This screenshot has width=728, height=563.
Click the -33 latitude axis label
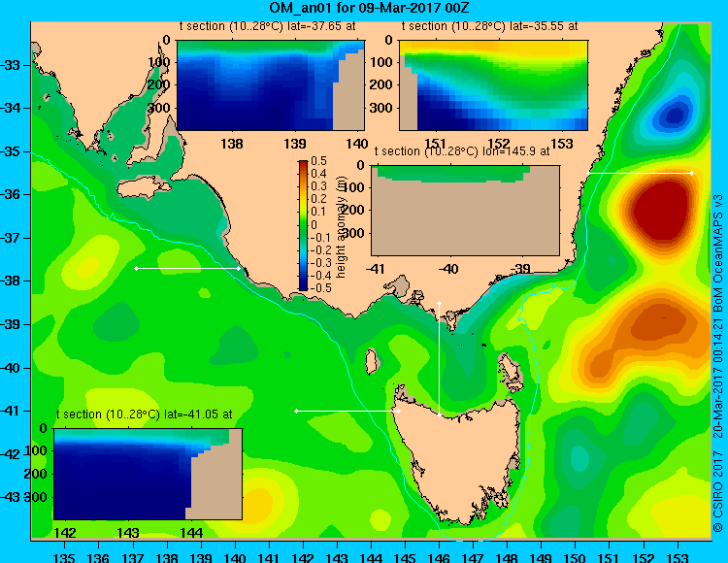coord(11,64)
